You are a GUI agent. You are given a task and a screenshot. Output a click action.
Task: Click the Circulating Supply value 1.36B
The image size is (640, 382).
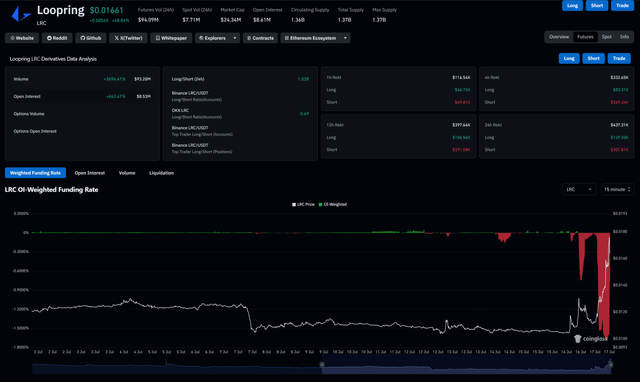click(298, 20)
